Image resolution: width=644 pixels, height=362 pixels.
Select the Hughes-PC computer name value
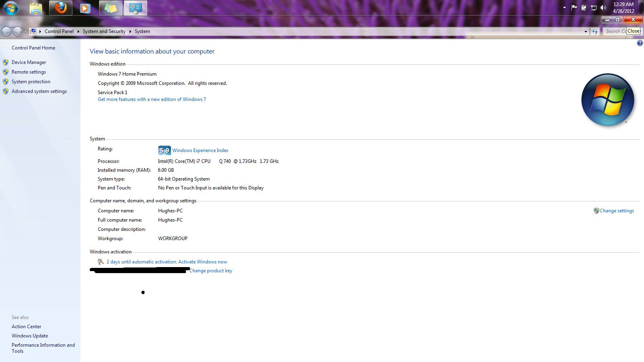tap(170, 211)
